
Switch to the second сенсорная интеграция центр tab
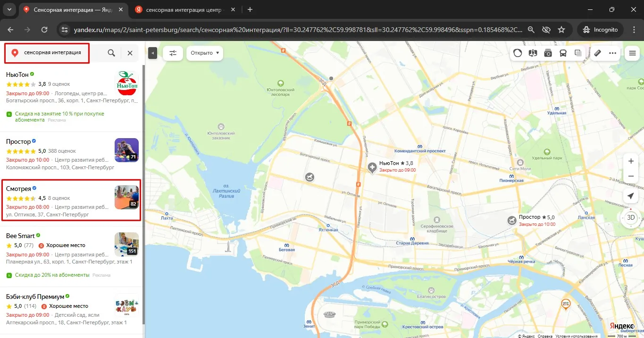(185, 9)
